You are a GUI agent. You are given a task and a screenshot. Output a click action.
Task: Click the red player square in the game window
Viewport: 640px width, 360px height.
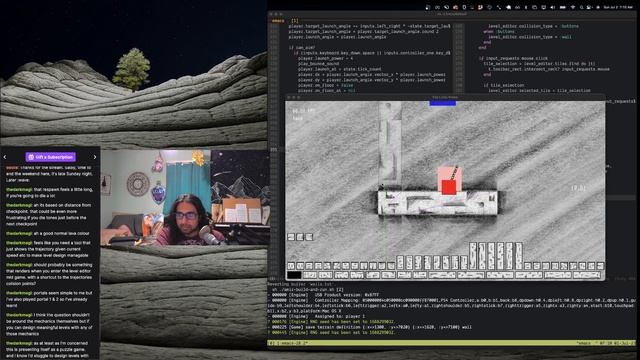[x=449, y=187]
